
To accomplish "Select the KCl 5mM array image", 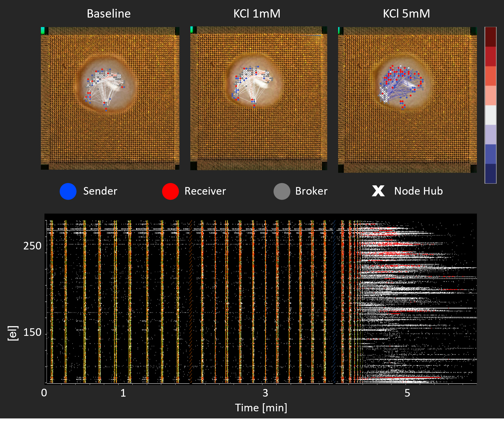I will (407, 100).
